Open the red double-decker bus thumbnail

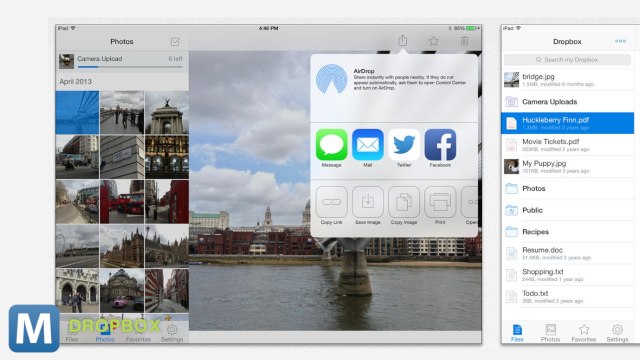122,202
